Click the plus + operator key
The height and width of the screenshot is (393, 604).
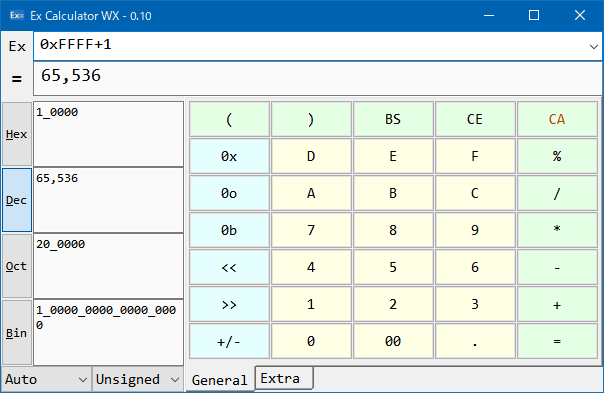point(557,304)
